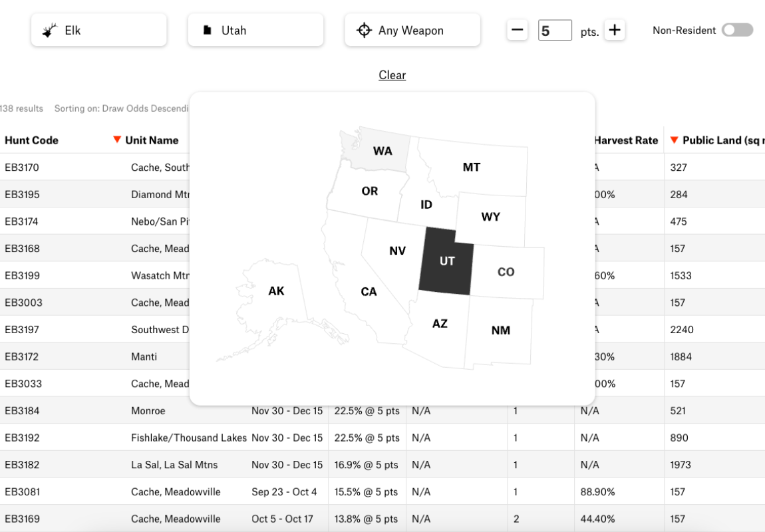
Task: Open hunt code EB3184 Monroe row
Action: 22,411
